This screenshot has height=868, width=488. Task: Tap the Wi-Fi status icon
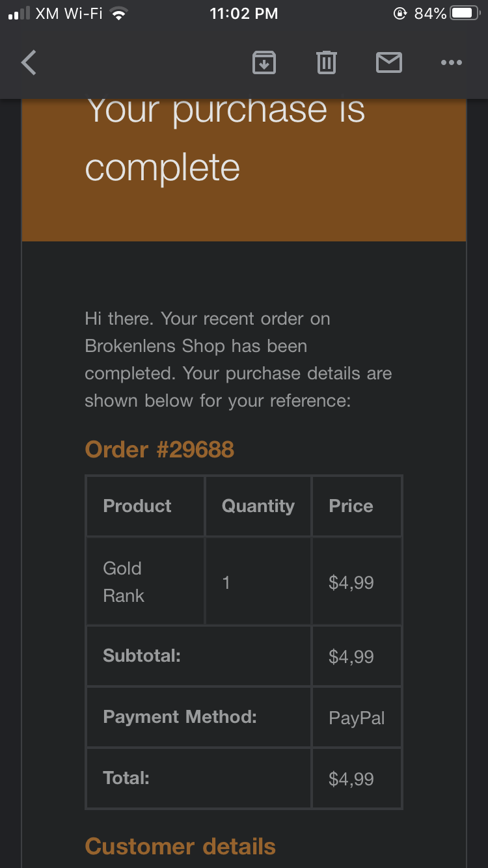click(x=118, y=14)
